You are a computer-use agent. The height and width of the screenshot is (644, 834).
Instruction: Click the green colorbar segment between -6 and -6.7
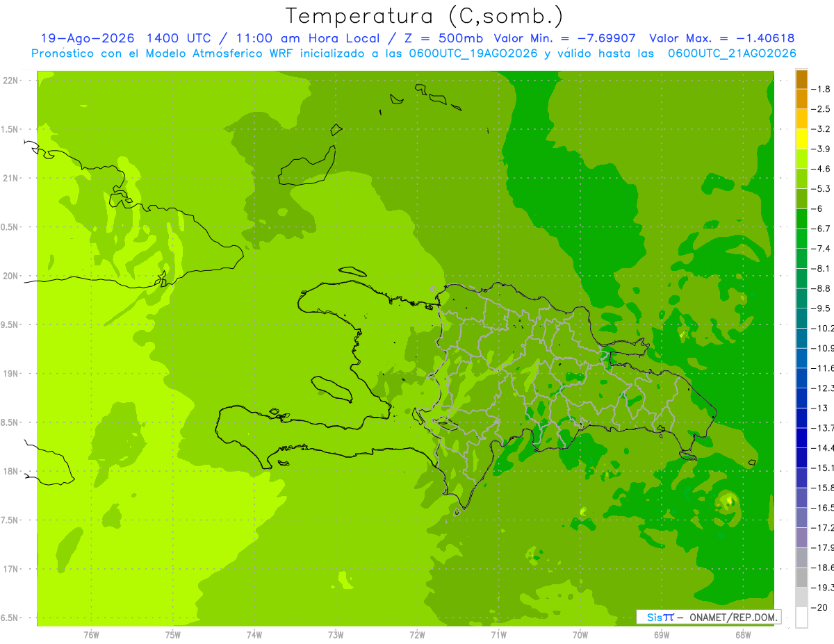801,219
